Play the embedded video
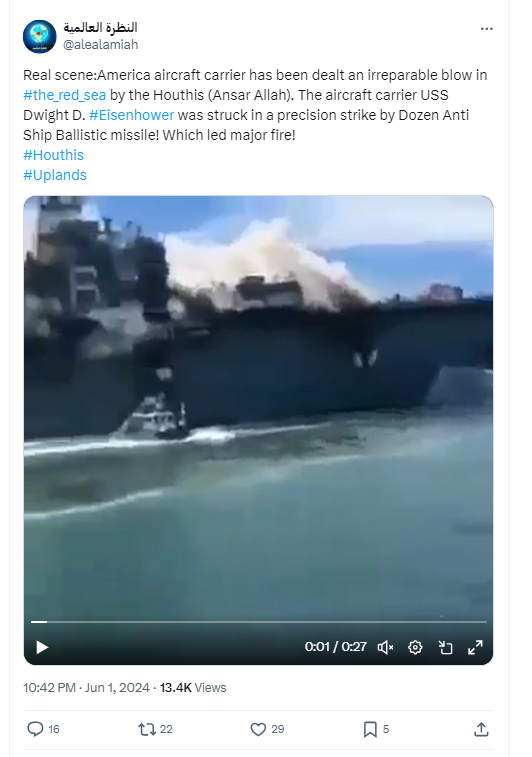The height and width of the screenshot is (757, 532). tap(42, 647)
